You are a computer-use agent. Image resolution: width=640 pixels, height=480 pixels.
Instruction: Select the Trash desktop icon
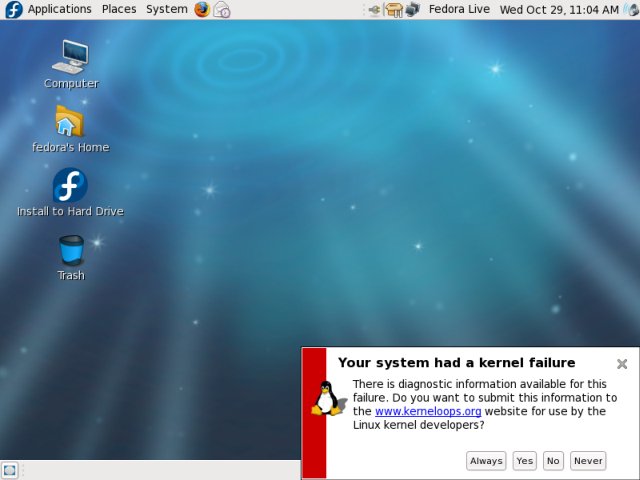(71, 258)
